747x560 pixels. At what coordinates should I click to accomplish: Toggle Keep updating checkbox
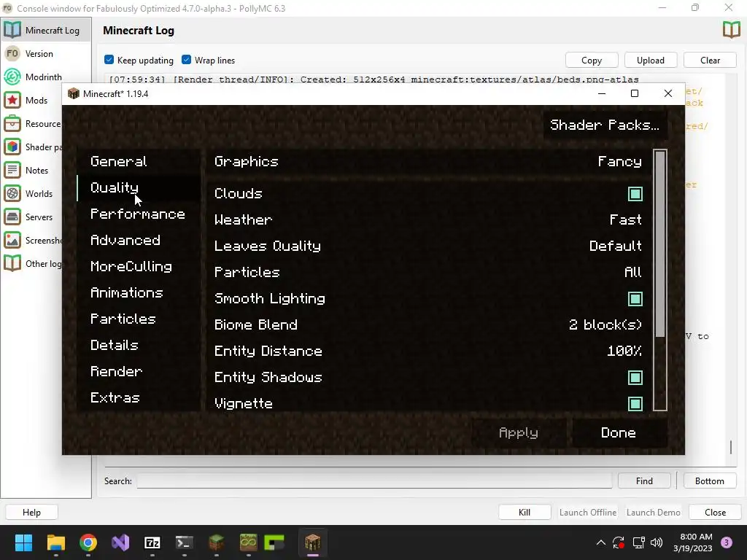109,60
